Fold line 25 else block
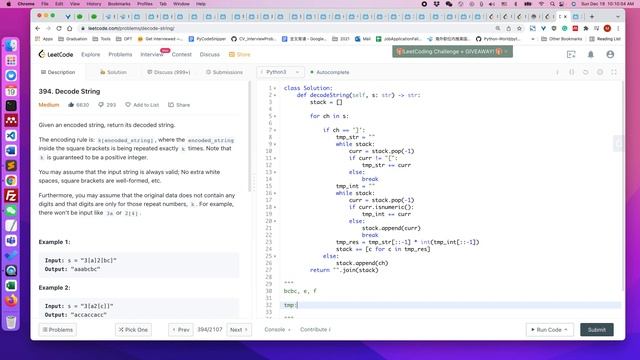Screen dimensions: 640x360 click(x=275, y=256)
